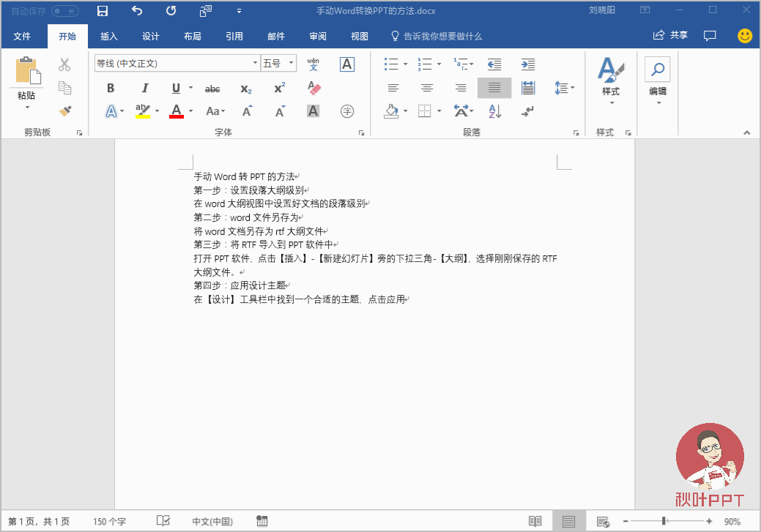Click 中文(中国) language in status bar
761x532 pixels.
click(x=212, y=521)
